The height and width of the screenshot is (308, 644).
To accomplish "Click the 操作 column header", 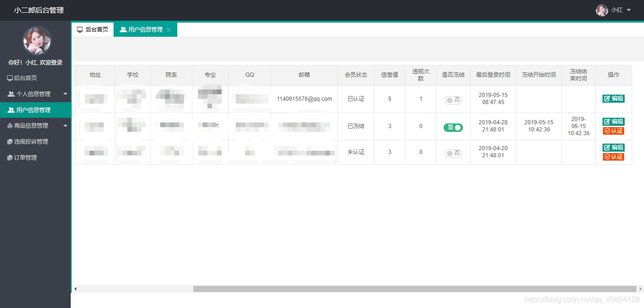I will point(613,75).
